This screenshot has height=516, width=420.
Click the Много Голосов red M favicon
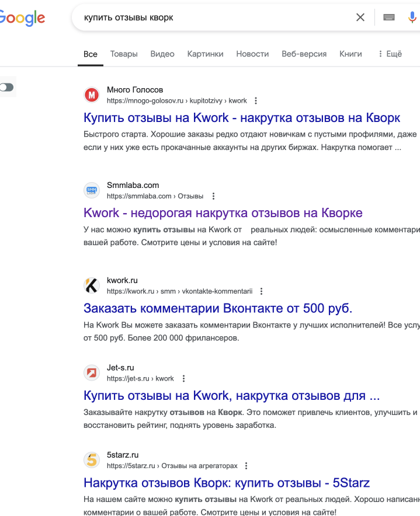point(92,95)
